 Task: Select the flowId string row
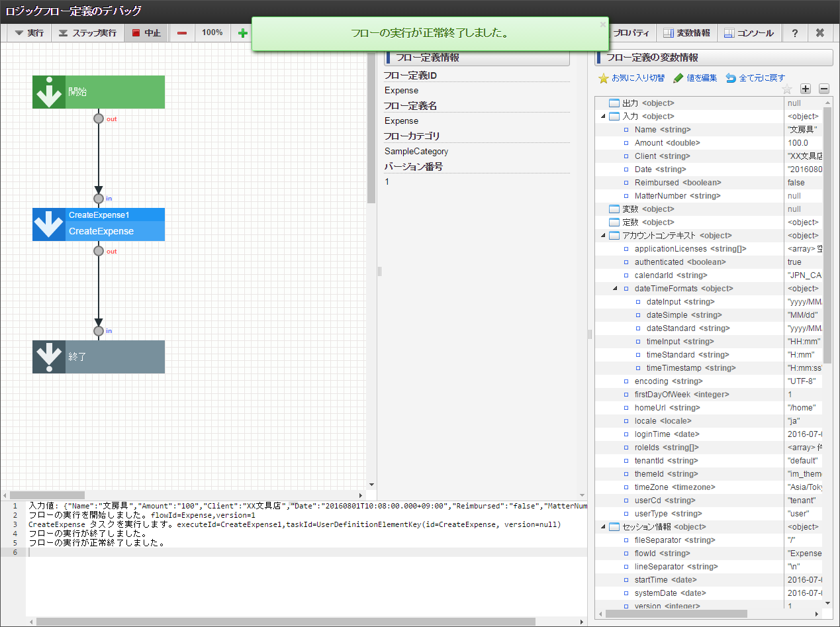[x=709, y=554]
